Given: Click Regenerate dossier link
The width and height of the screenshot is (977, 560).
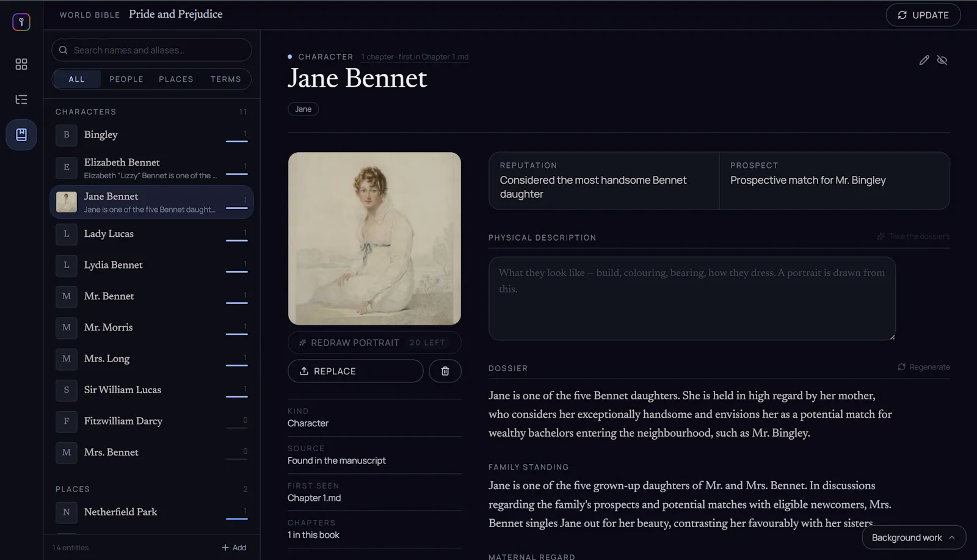Looking at the screenshot, I should tap(924, 367).
